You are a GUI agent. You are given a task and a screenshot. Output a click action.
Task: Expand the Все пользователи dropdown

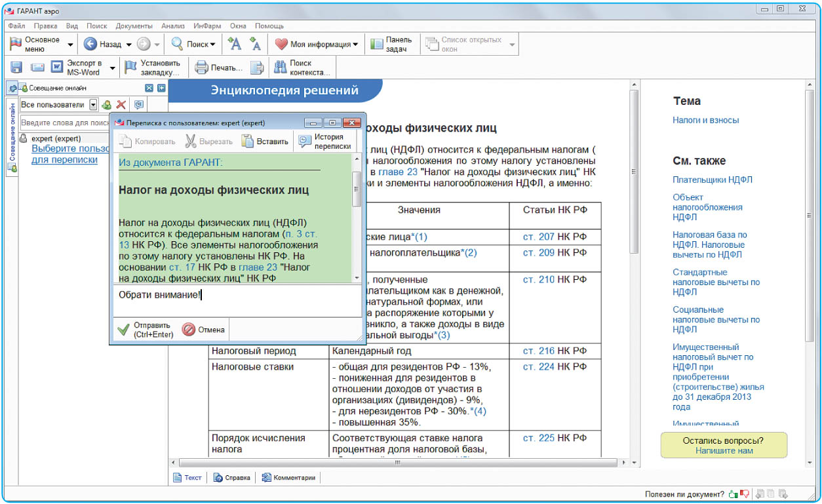[x=93, y=105]
